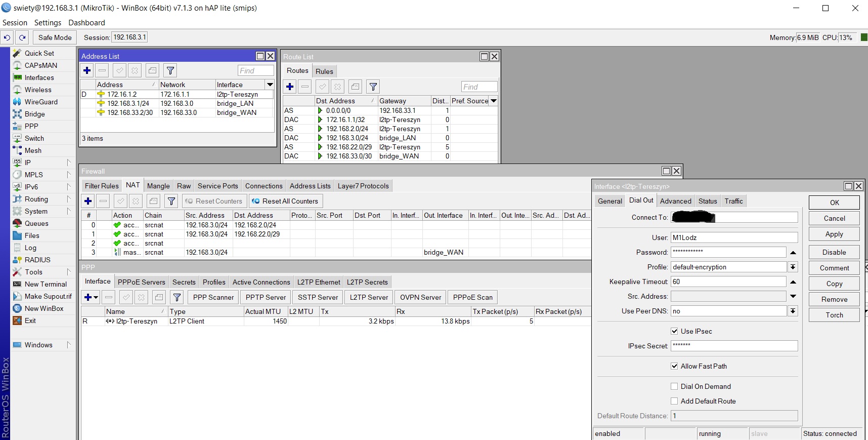This screenshot has height=440, width=868.
Task: Open New WinBox from sidebar
Action: click(x=44, y=308)
